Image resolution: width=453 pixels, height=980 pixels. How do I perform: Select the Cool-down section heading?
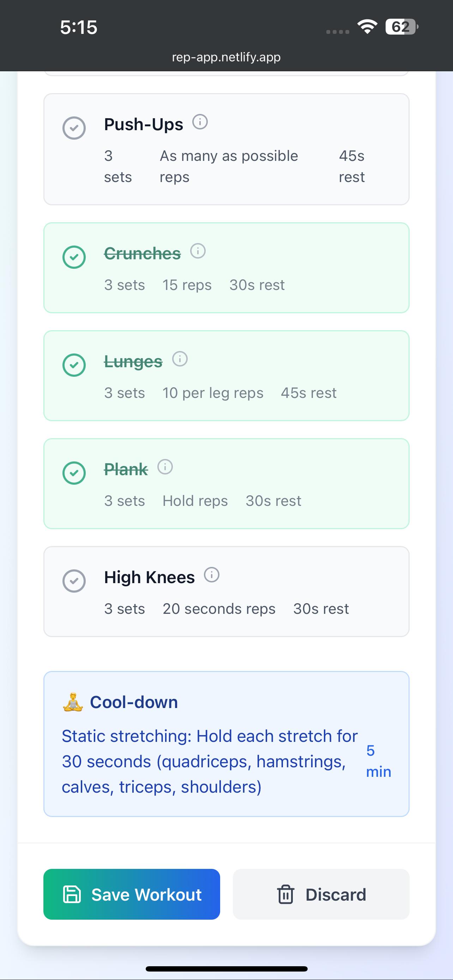[134, 702]
